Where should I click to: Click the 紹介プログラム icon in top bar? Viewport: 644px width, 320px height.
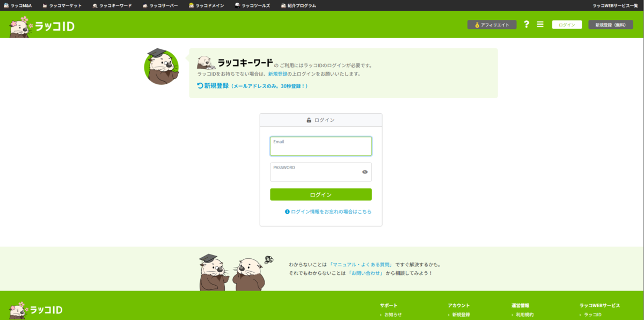(283, 5)
